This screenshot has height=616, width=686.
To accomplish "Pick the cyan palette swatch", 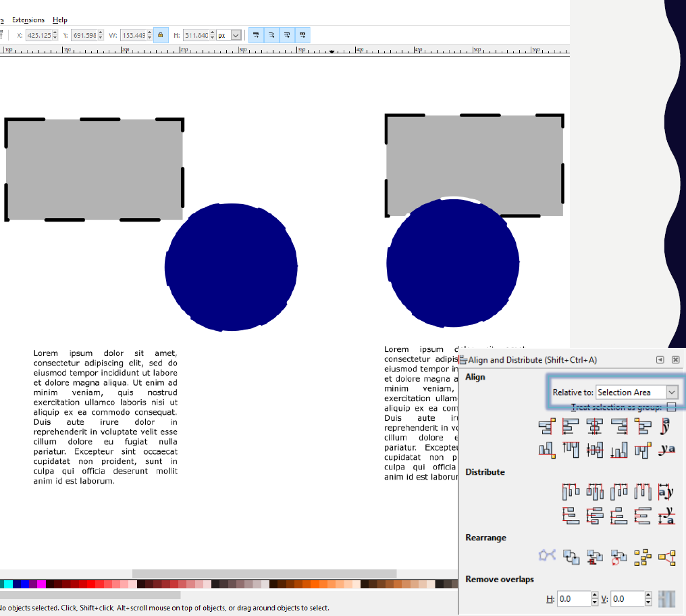I will tap(8, 584).
